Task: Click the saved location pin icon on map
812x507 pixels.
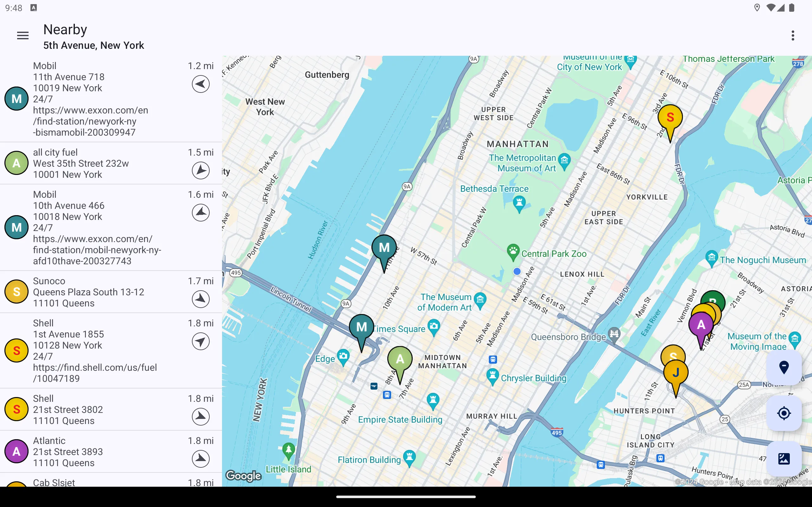Action: (x=783, y=367)
